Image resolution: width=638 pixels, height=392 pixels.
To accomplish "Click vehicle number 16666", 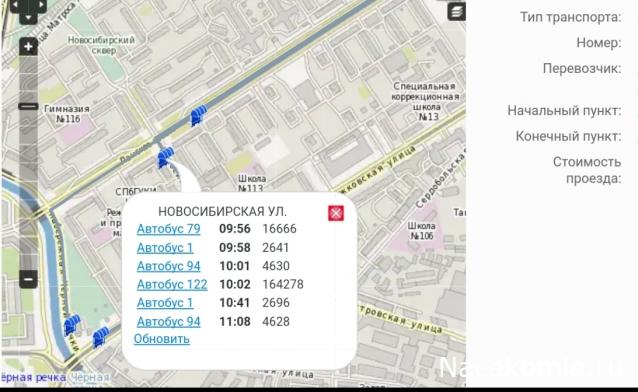I will click(x=279, y=229).
